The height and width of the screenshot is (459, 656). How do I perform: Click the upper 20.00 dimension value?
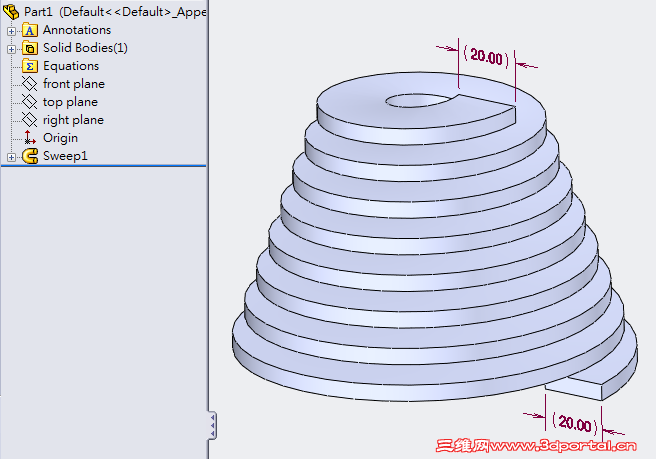(x=486, y=56)
